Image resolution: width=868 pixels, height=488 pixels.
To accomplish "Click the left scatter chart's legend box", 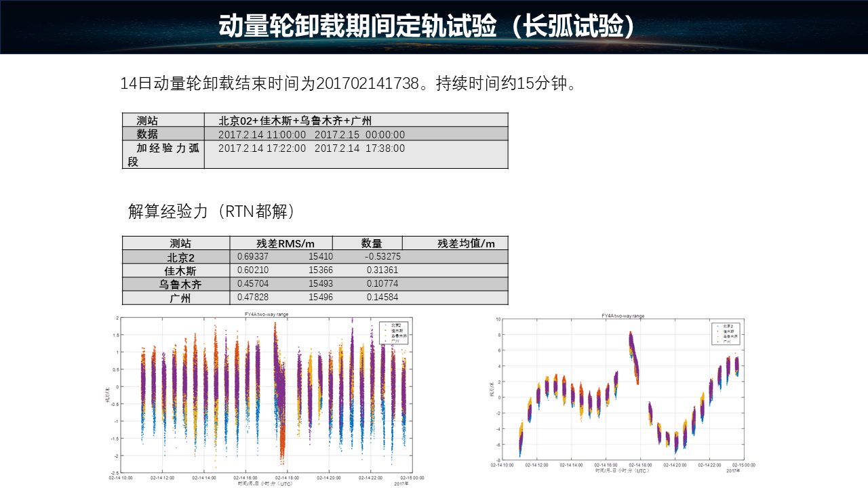I will point(393,333).
